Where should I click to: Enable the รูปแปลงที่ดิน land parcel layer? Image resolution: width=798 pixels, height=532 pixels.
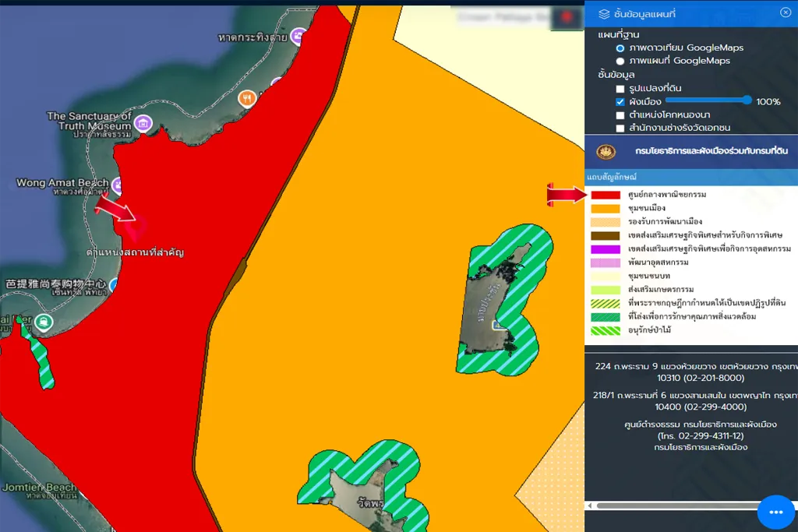pos(620,89)
